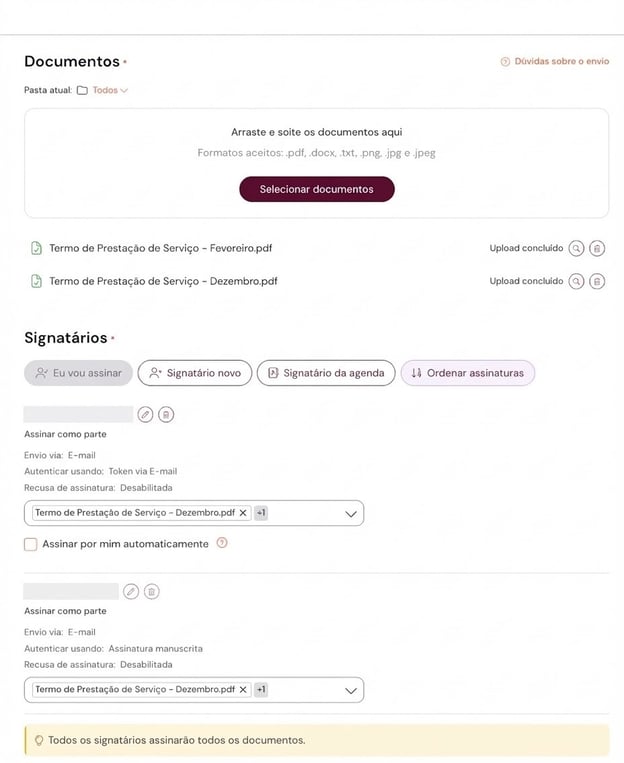Remove Dezembro tag from second signatory's documents
The height and width of the screenshot is (763, 624).
click(243, 690)
